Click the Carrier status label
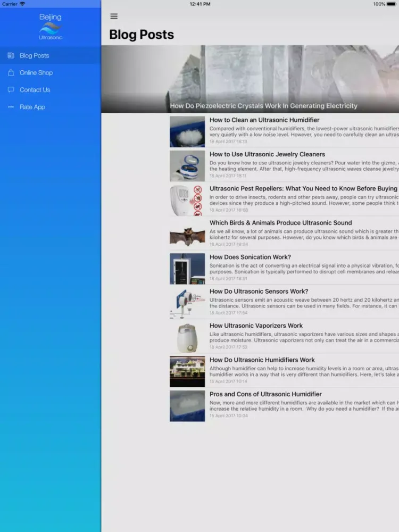The image size is (399, 532). point(10,4)
